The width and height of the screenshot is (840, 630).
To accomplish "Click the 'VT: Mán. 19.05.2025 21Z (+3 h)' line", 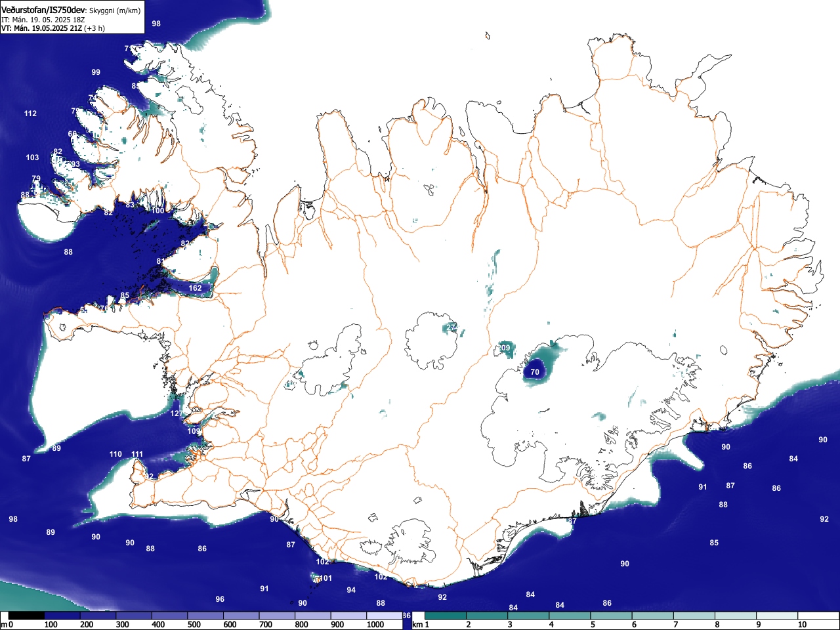I will (53, 28).
